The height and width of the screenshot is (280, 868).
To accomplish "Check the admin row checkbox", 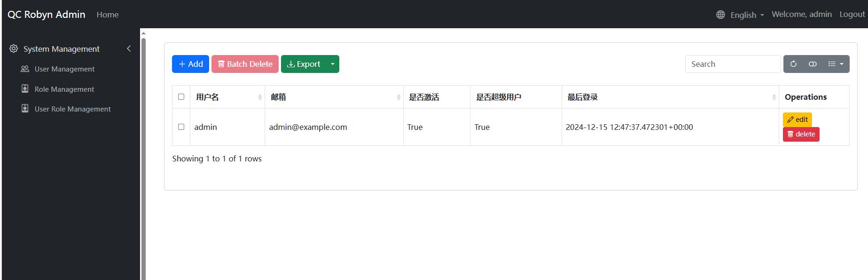I will [181, 127].
